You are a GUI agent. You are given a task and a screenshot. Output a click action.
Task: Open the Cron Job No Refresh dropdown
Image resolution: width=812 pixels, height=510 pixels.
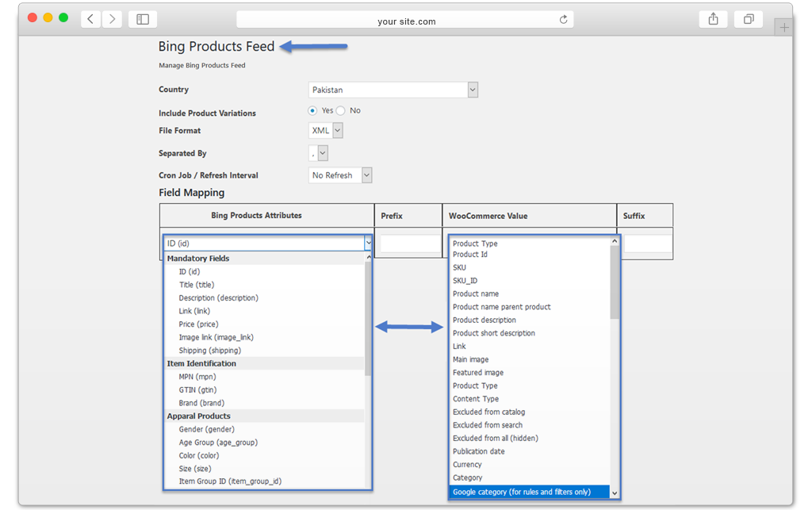click(339, 175)
